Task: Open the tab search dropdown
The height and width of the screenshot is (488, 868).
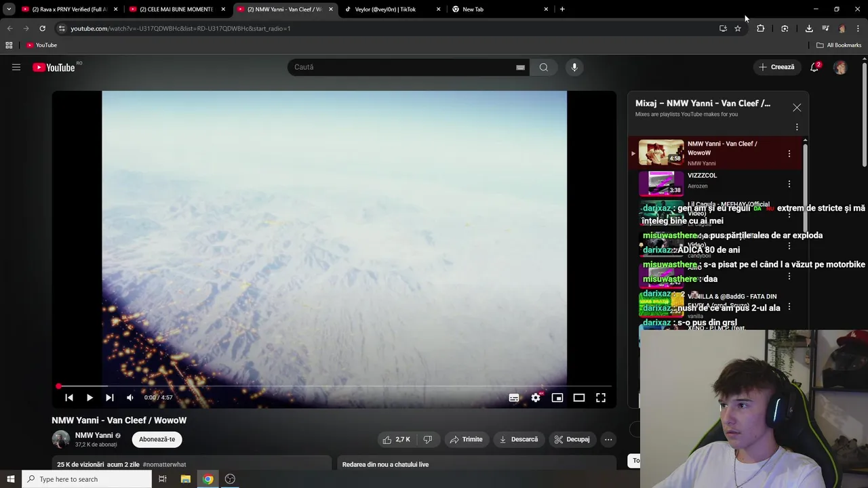Action: (x=9, y=9)
